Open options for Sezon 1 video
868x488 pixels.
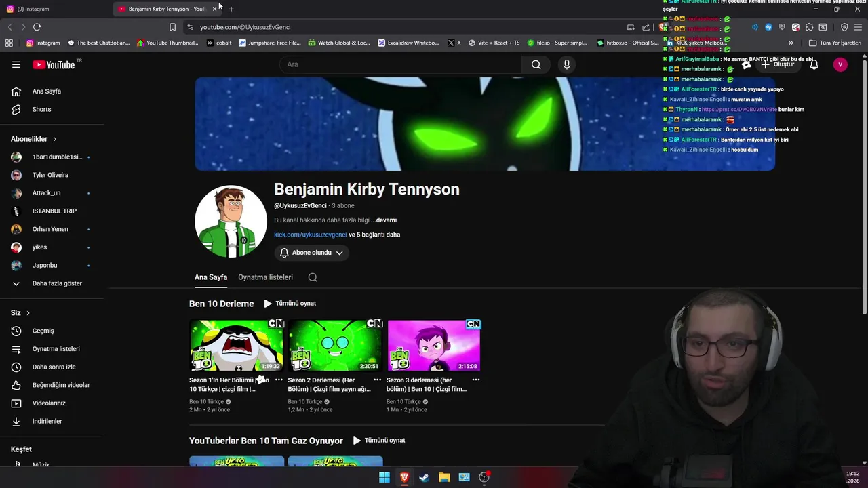[279, 380]
